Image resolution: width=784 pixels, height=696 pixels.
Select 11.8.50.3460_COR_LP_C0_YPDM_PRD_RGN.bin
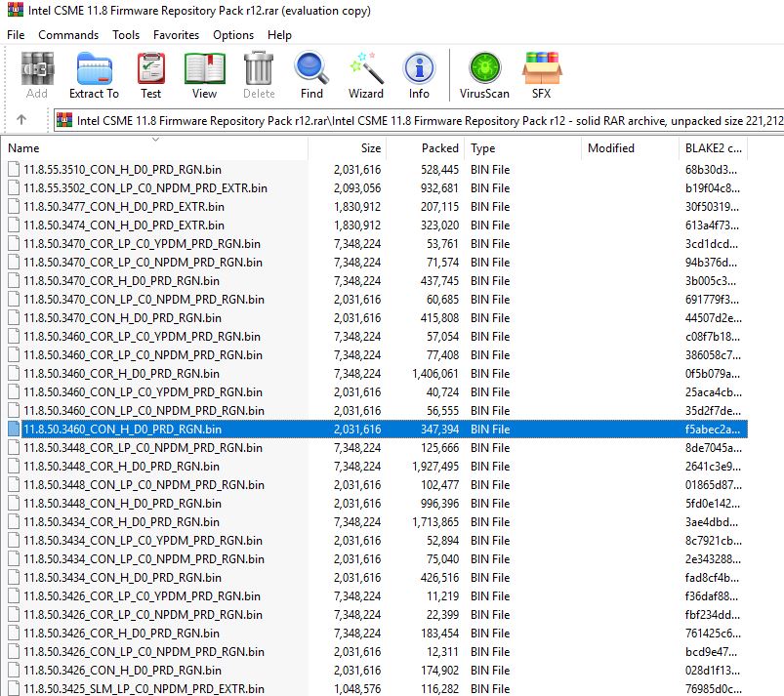142,337
